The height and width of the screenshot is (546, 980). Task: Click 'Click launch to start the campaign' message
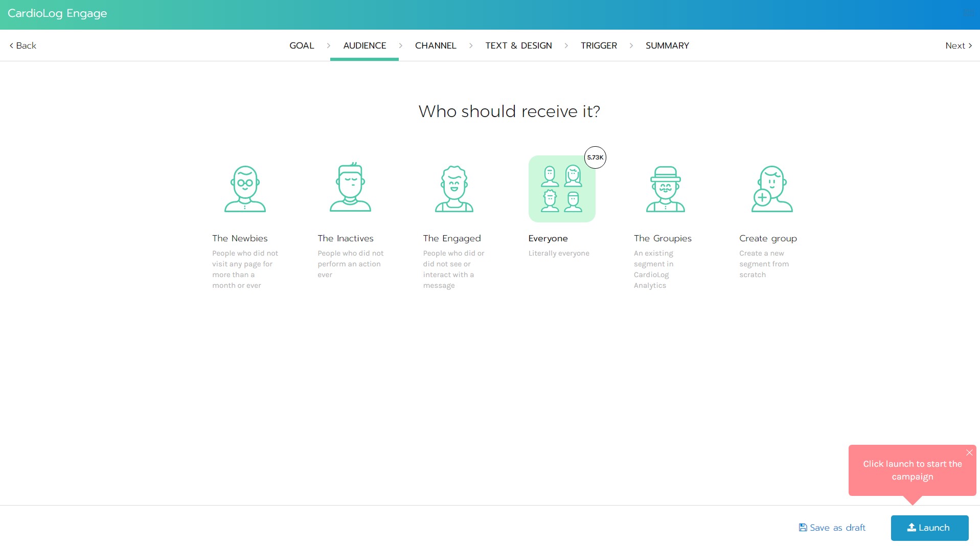tap(913, 470)
